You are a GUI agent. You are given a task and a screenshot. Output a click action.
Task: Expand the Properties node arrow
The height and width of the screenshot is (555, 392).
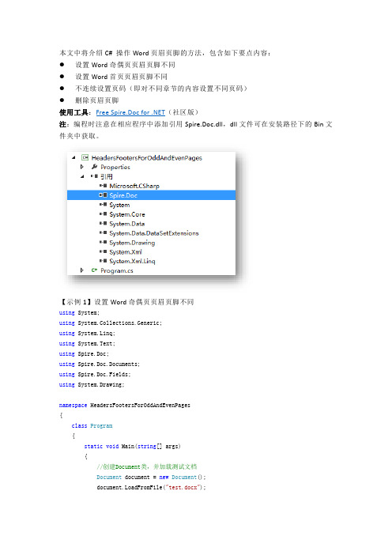pos(82,167)
